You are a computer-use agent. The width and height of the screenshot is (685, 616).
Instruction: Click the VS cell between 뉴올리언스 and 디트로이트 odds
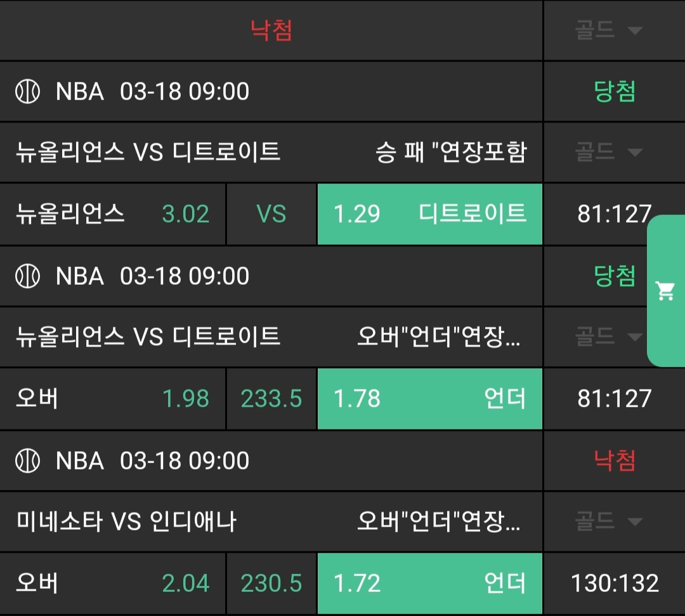coord(271,214)
